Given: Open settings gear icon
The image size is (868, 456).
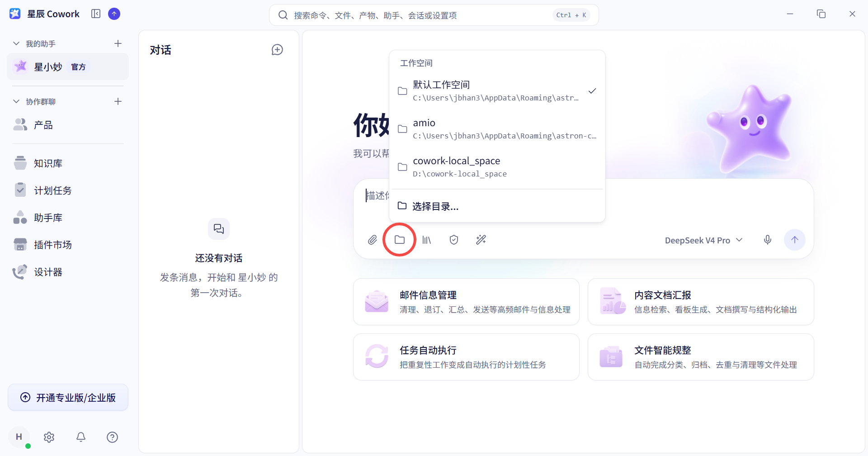Looking at the screenshot, I should [49, 437].
